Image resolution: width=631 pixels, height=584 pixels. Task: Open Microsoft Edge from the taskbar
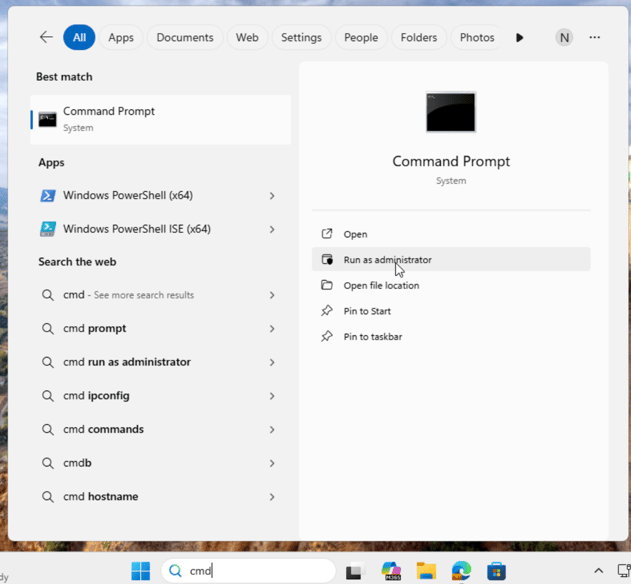point(461,571)
